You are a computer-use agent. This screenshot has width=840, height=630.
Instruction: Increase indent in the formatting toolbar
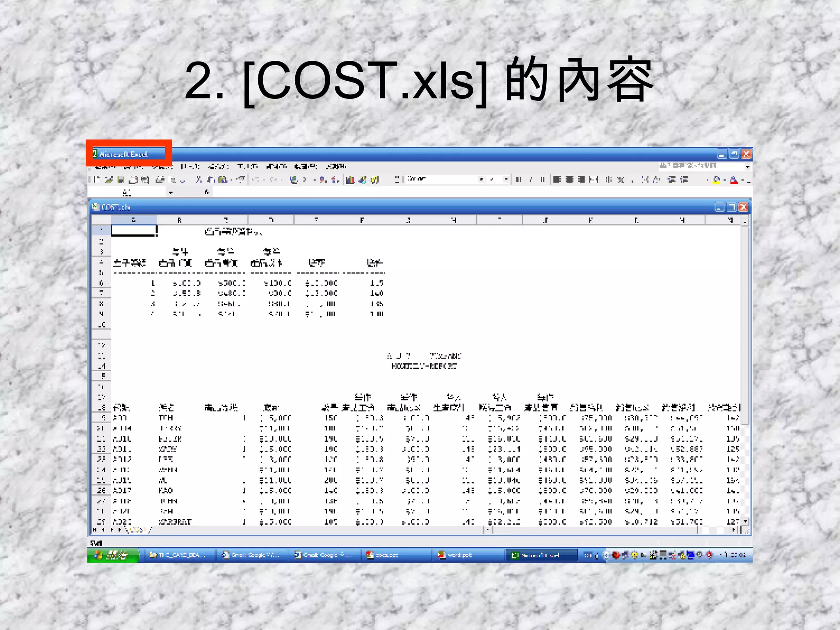684,179
